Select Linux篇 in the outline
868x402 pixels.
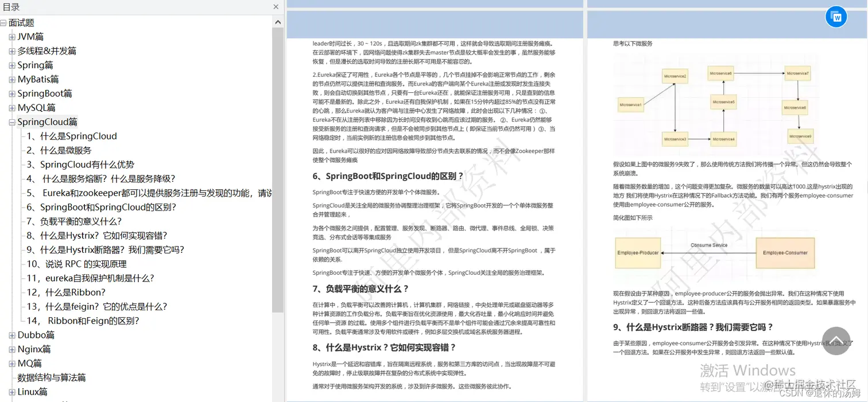pyautogui.click(x=32, y=392)
